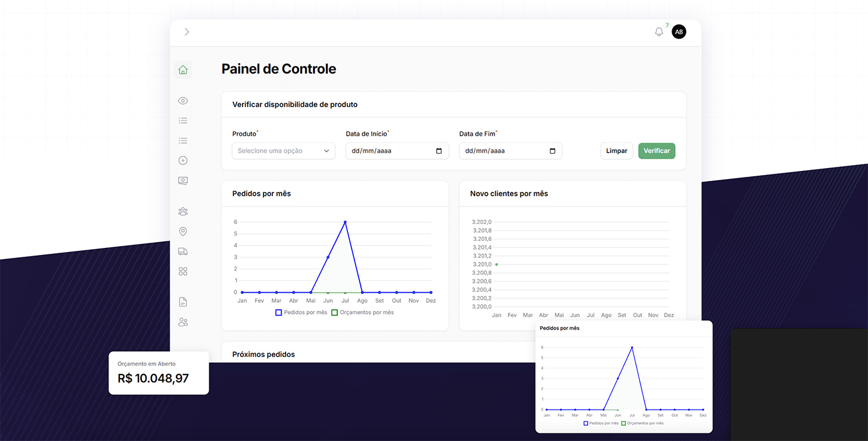Open calendar picker for Data de Início
This screenshot has width=868, height=441.
coord(439,151)
